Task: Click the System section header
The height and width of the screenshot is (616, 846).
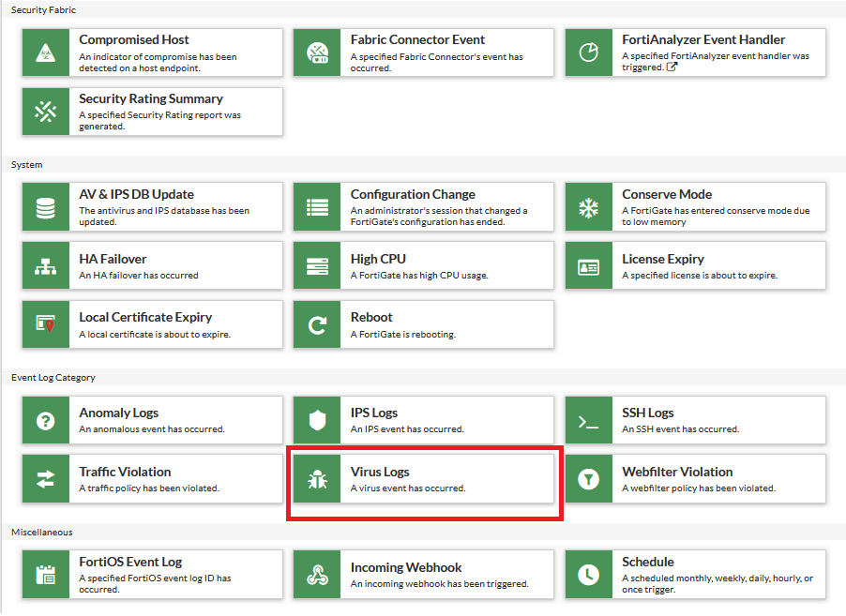Action: (26, 164)
